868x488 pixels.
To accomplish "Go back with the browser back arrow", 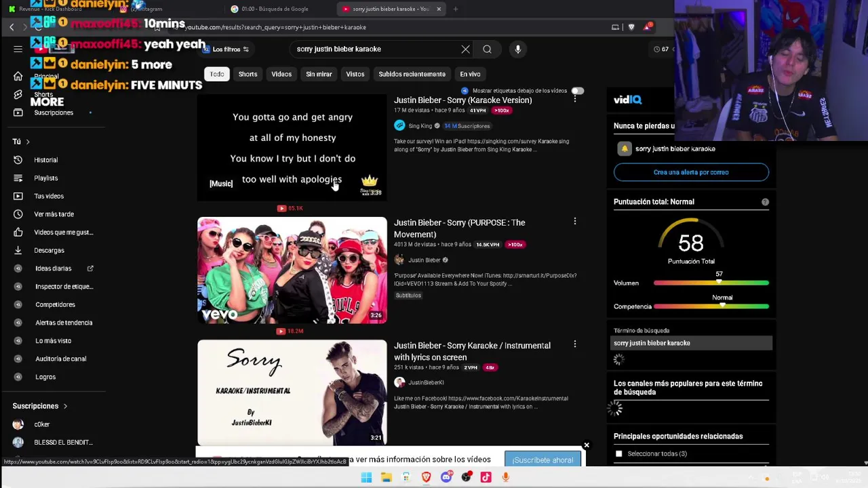I will 12,26.
